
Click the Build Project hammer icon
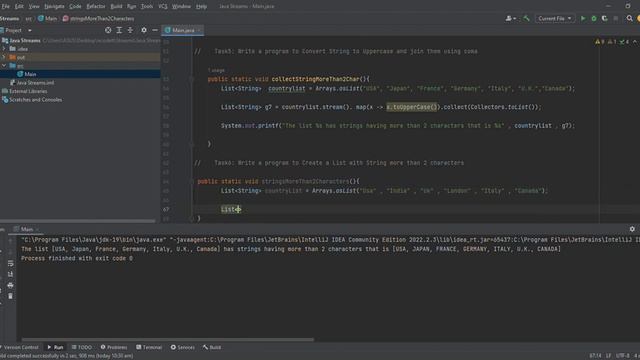pos(527,18)
